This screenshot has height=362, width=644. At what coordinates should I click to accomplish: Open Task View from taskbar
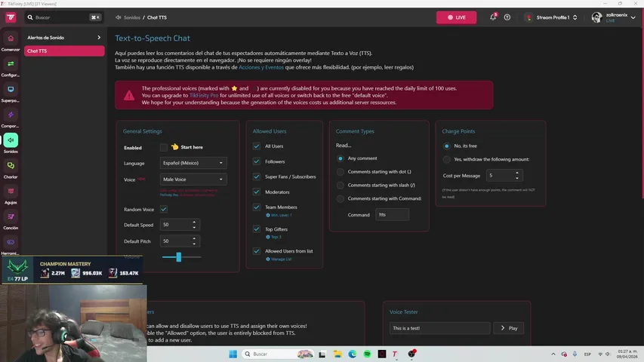[322, 354]
